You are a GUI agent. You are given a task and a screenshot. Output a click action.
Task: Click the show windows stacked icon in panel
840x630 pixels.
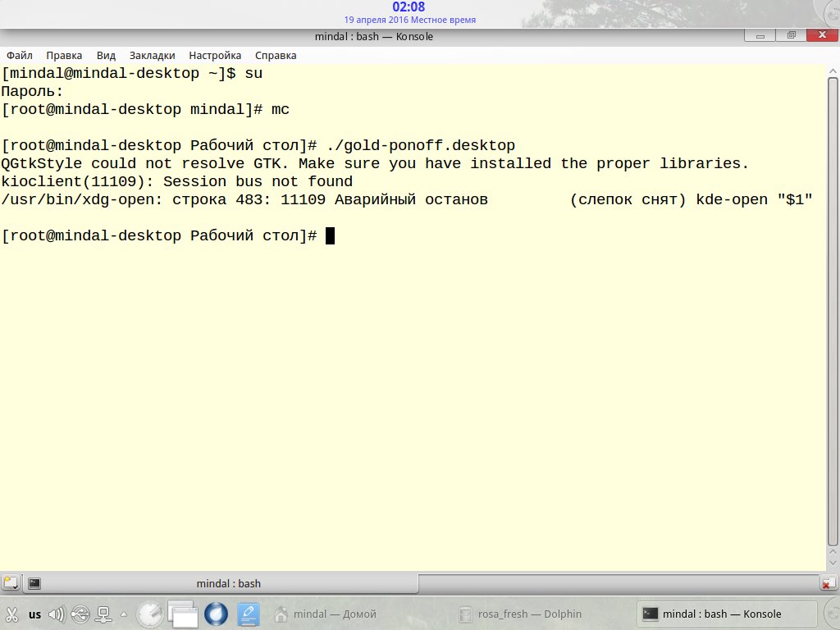click(x=183, y=614)
